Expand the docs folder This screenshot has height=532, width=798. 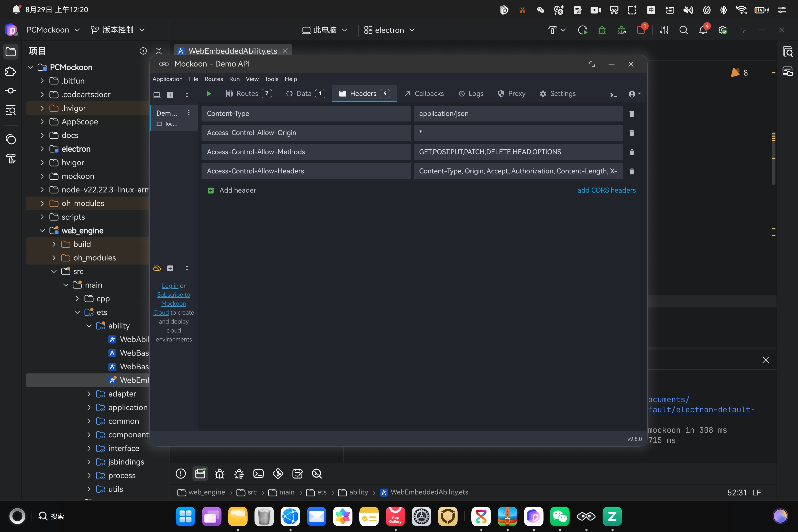pos(42,135)
